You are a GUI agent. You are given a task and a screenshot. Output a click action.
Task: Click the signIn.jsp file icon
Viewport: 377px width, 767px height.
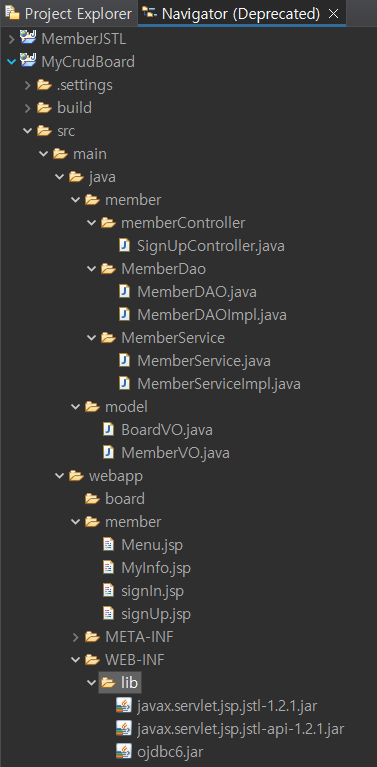[x=109, y=590]
